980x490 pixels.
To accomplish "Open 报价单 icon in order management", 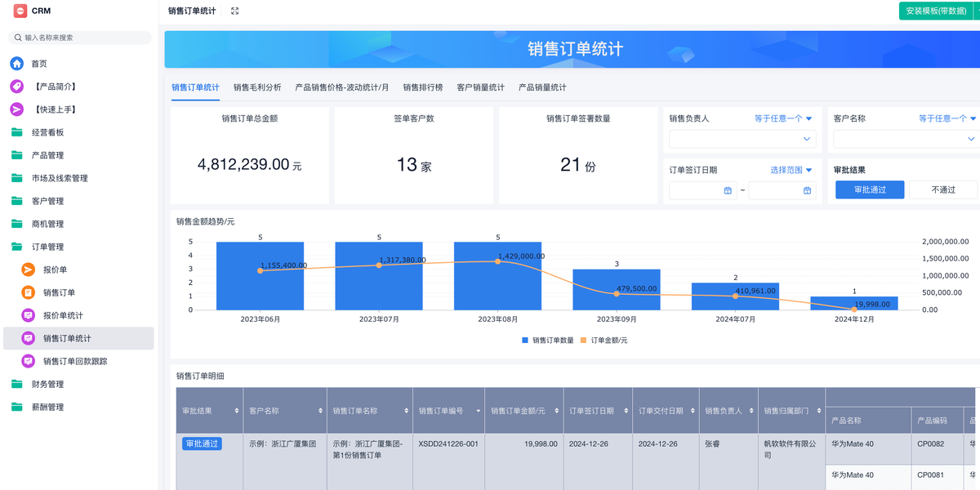I will coord(29,269).
